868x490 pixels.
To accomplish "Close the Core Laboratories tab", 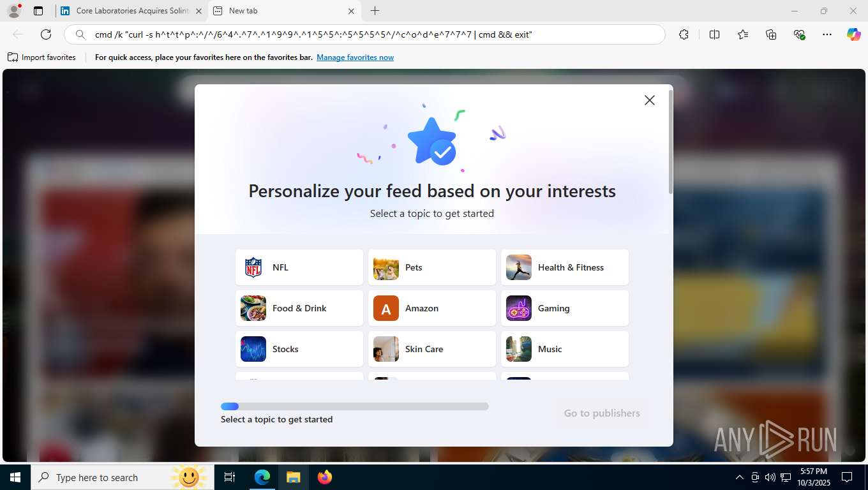I will point(198,11).
